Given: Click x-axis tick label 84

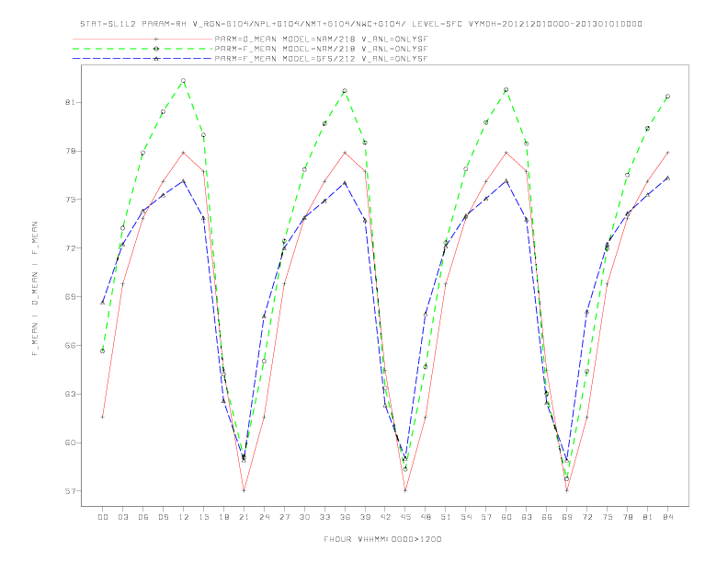Looking at the screenshot, I should [x=667, y=517].
